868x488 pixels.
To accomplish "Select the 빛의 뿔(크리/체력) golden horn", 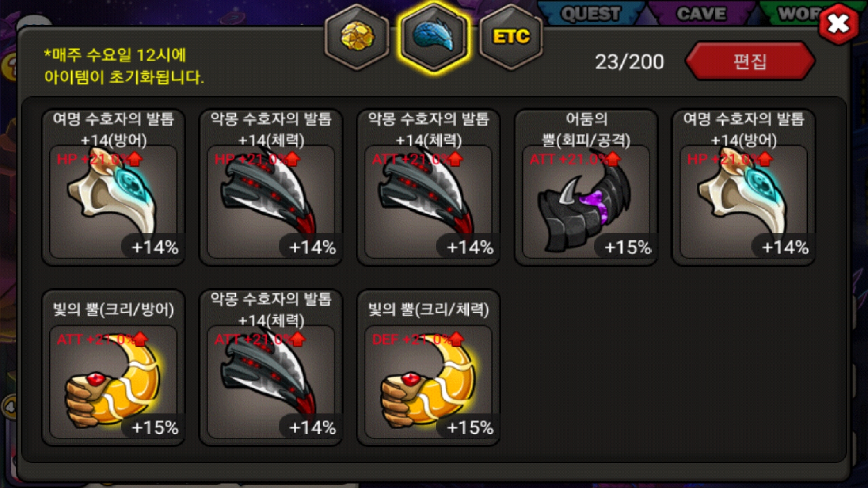I will [429, 367].
